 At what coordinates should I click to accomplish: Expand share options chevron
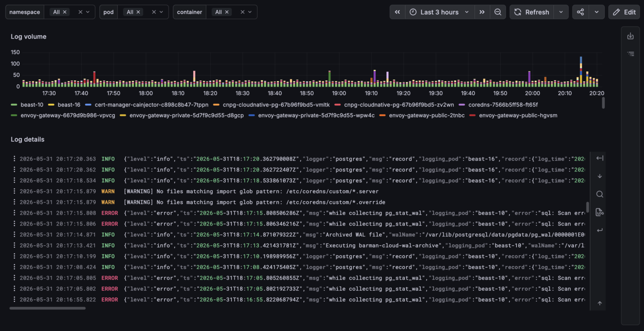coord(596,12)
